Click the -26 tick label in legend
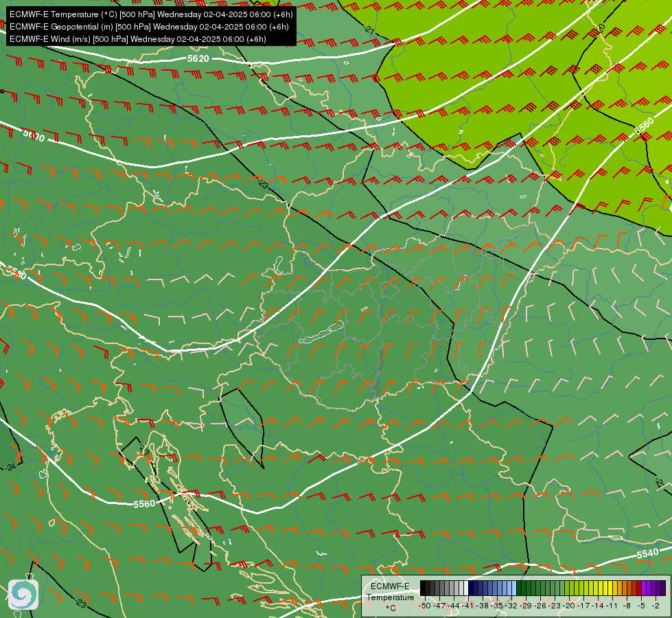Screen dimensions: 672x618 [542, 606]
